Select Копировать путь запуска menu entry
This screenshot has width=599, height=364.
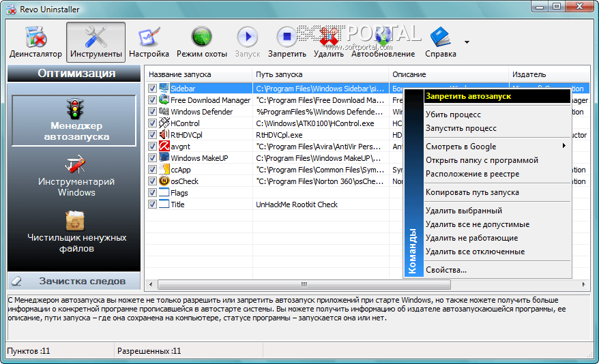(497, 192)
